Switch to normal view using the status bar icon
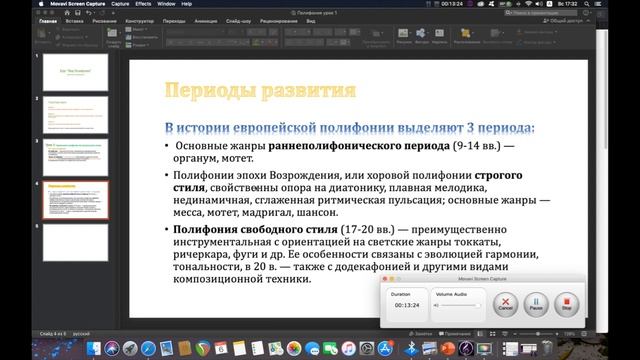This screenshot has width=640, height=360. pos(480,334)
